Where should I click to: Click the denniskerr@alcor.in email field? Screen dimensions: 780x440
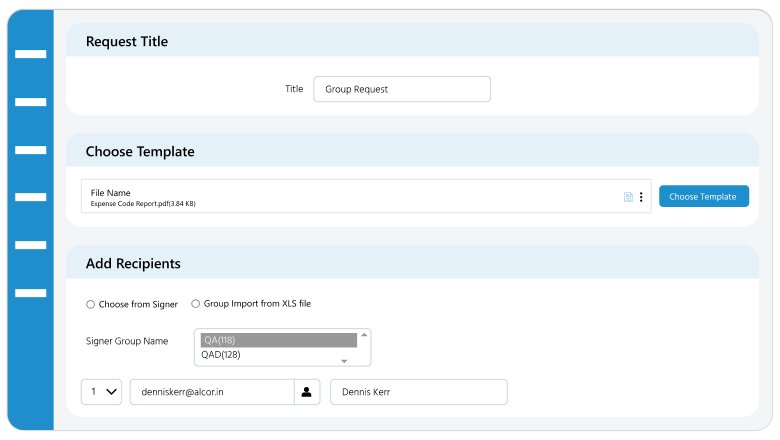coord(211,392)
